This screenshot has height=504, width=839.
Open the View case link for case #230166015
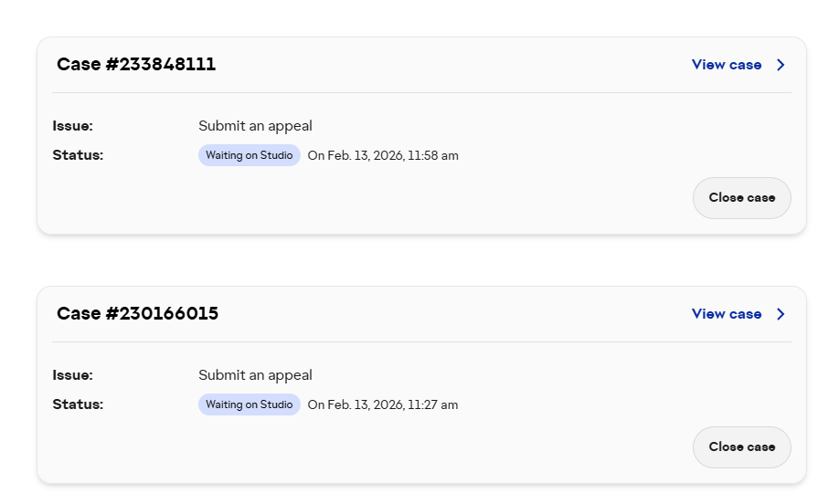pyautogui.click(x=726, y=314)
